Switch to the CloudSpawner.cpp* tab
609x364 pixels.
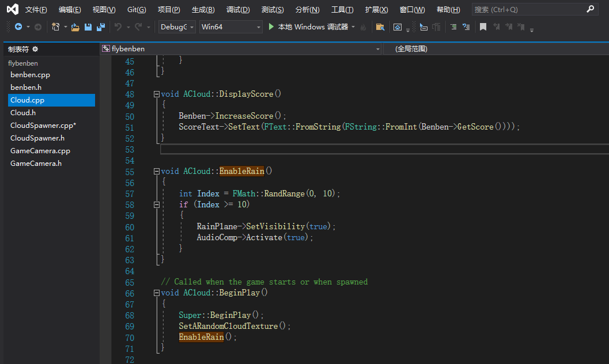click(43, 126)
